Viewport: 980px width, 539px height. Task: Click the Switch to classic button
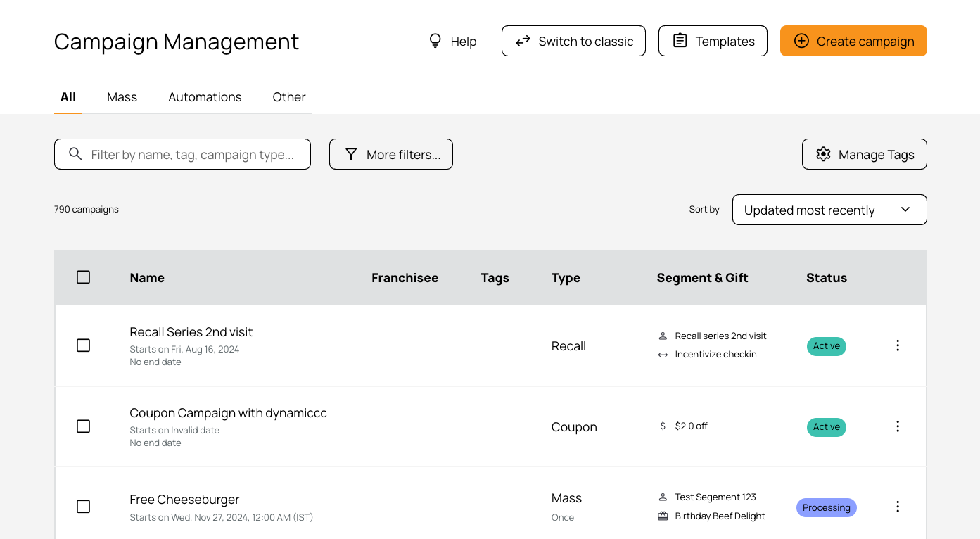pos(573,41)
